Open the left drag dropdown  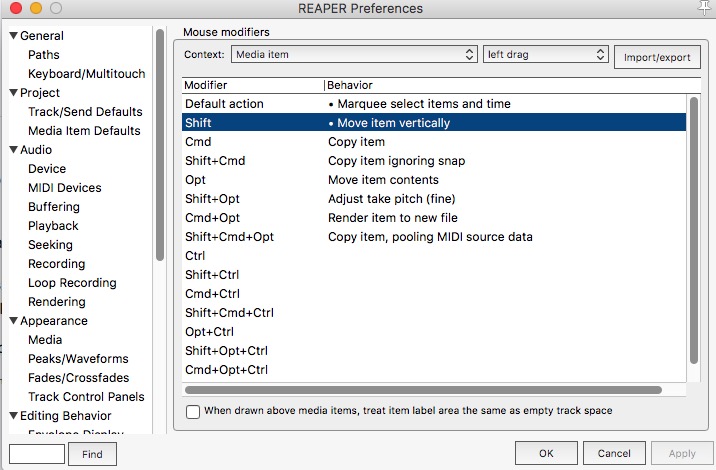click(x=545, y=54)
